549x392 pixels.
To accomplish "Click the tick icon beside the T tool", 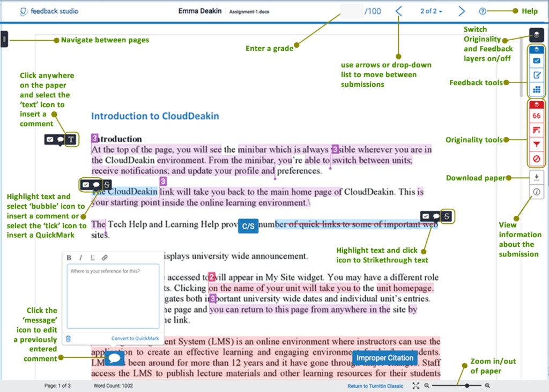I will tap(50, 140).
